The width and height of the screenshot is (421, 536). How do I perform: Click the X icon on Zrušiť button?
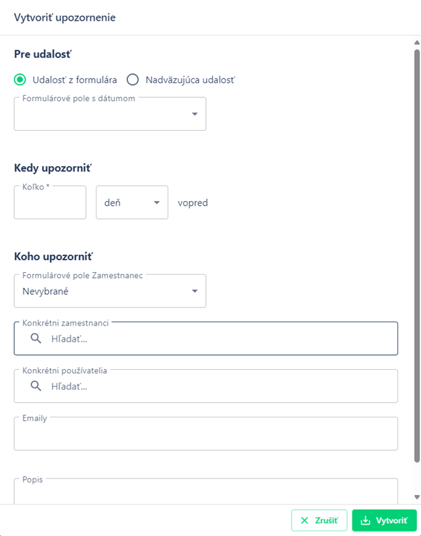(304, 520)
